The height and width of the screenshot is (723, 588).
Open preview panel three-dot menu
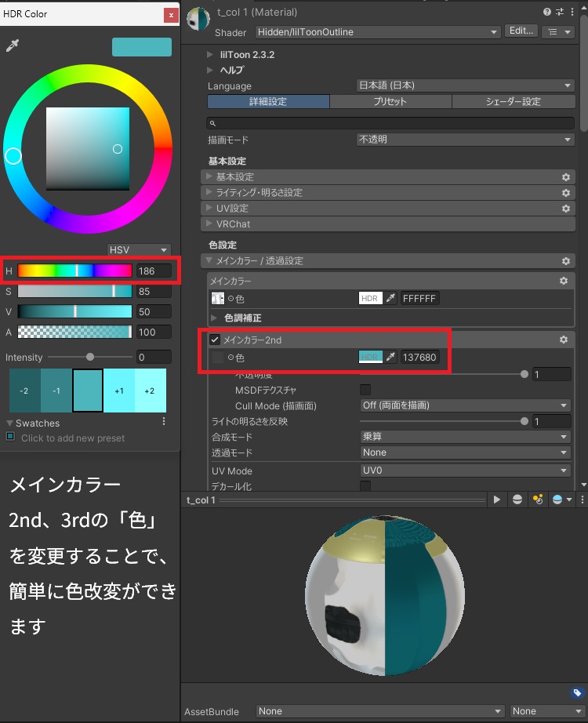click(582, 500)
